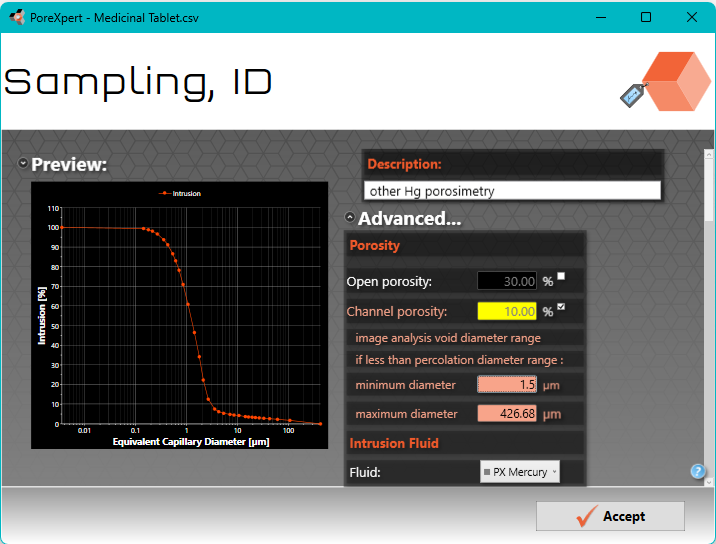The image size is (716, 544).
Task: Click the intrusion curve preview chart
Action: [x=179, y=315]
